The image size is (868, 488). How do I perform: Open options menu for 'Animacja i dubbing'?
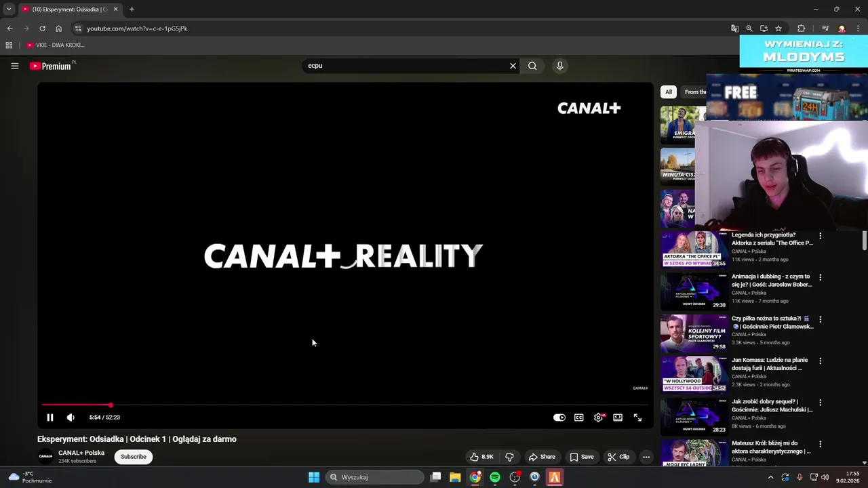(821, 277)
